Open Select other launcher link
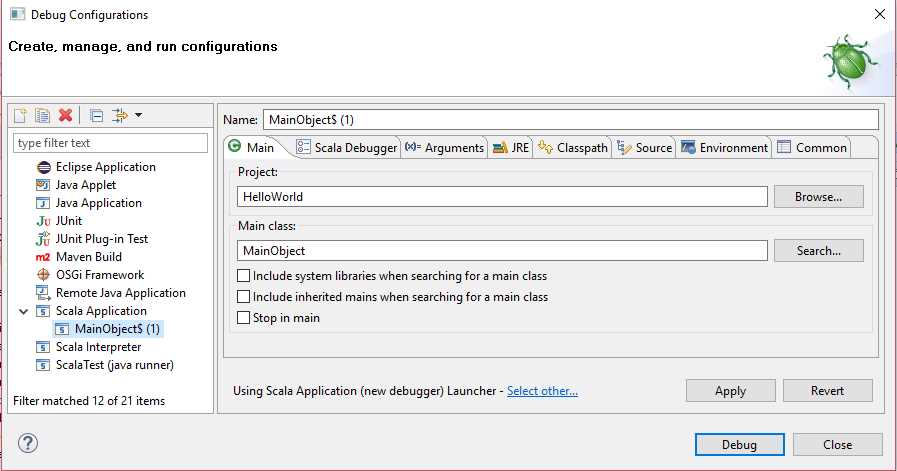Image resolution: width=897 pixels, height=471 pixels. 542,391
